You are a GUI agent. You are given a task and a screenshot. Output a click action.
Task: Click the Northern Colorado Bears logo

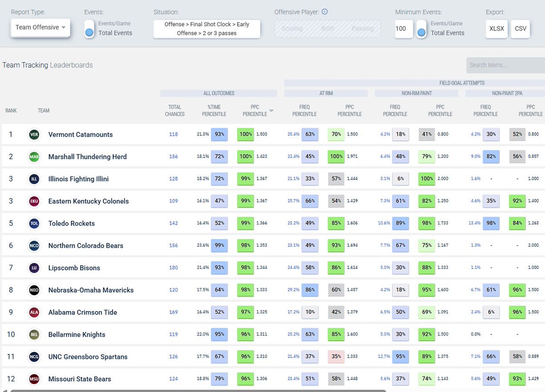click(x=34, y=246)
